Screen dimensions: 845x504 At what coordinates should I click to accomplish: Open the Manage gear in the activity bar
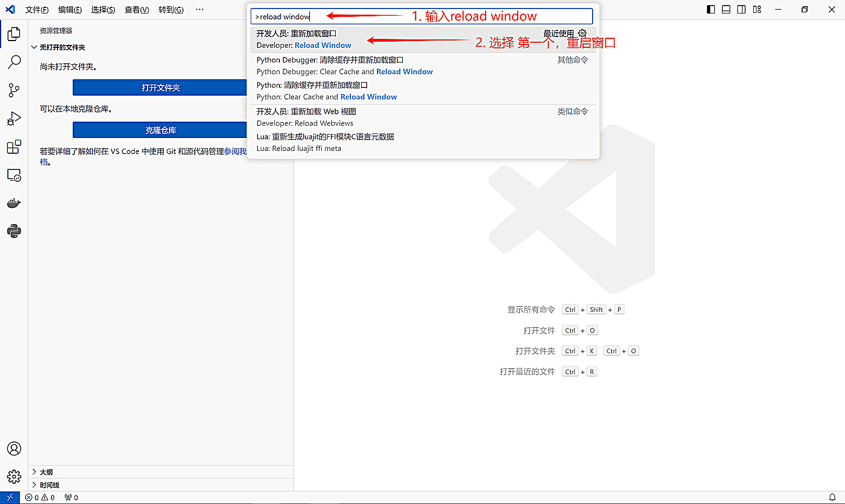[x=14, y=477]
